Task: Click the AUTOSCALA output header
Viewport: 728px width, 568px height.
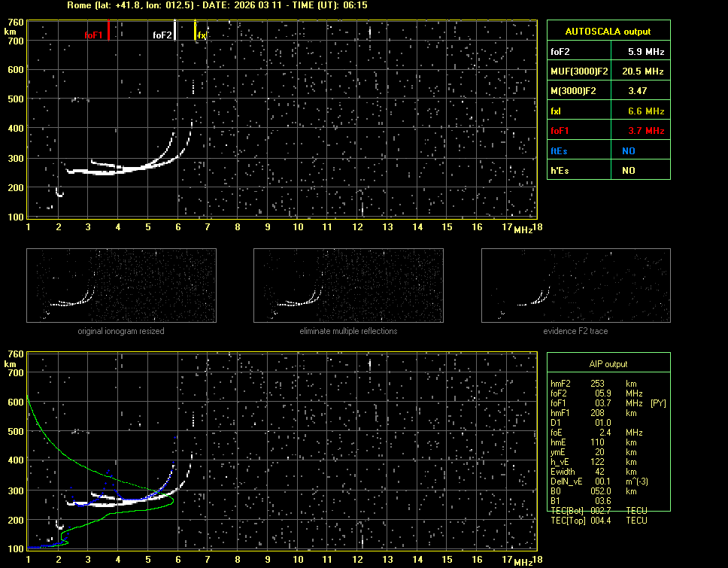Action: 608,32
